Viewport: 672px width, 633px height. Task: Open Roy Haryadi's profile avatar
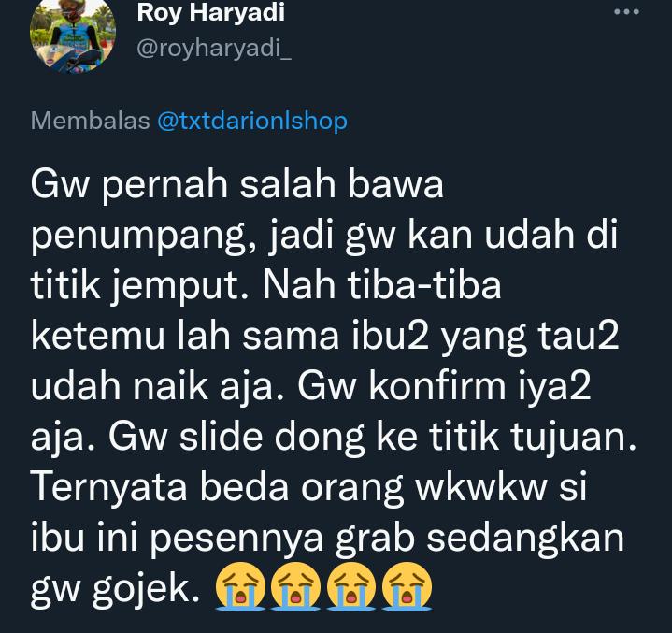coord(73,34)
